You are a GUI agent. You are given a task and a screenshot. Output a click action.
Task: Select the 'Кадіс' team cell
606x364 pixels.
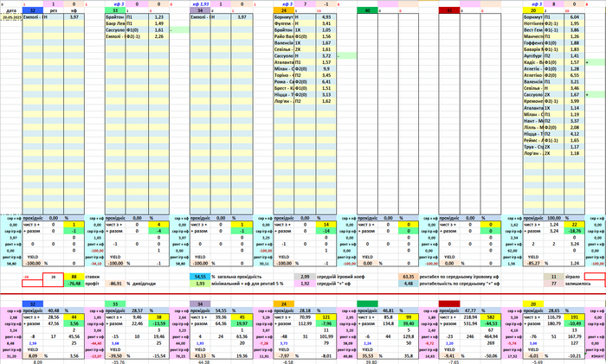(533, 62)
